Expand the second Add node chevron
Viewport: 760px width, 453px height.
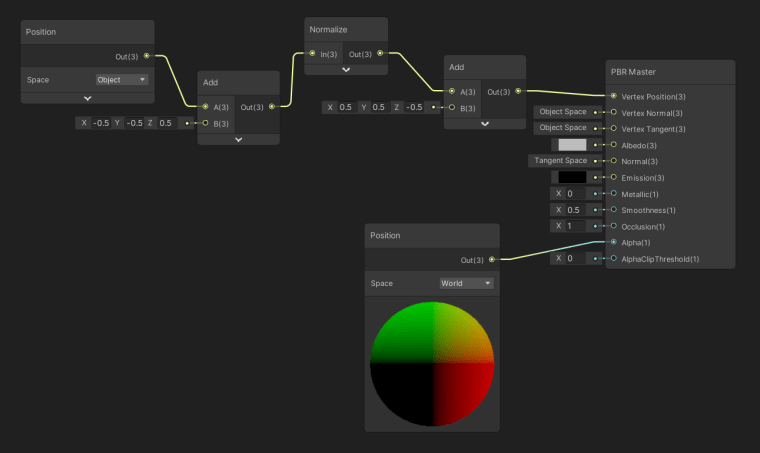485,124
